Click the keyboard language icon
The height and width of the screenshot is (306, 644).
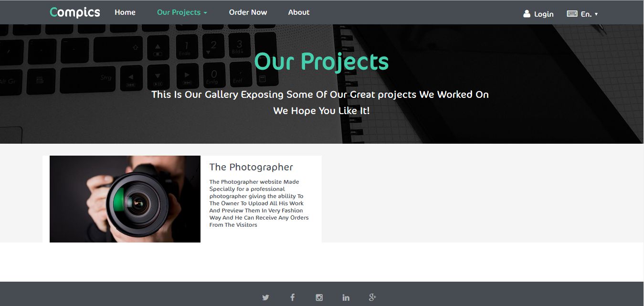(572, 14)
